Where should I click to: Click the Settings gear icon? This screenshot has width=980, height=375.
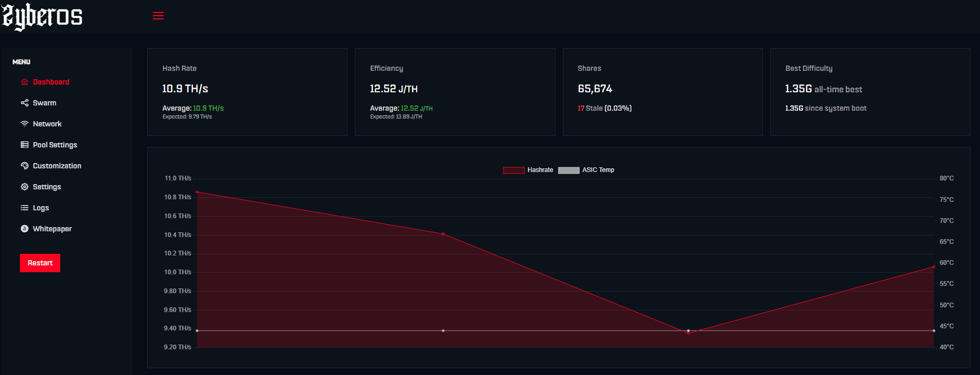[25, 187]
